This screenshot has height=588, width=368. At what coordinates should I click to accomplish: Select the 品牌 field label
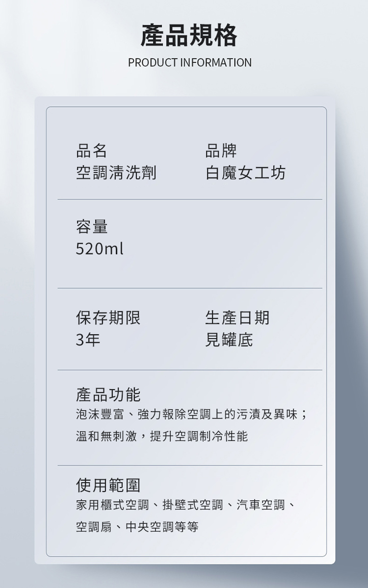point(221,151)
